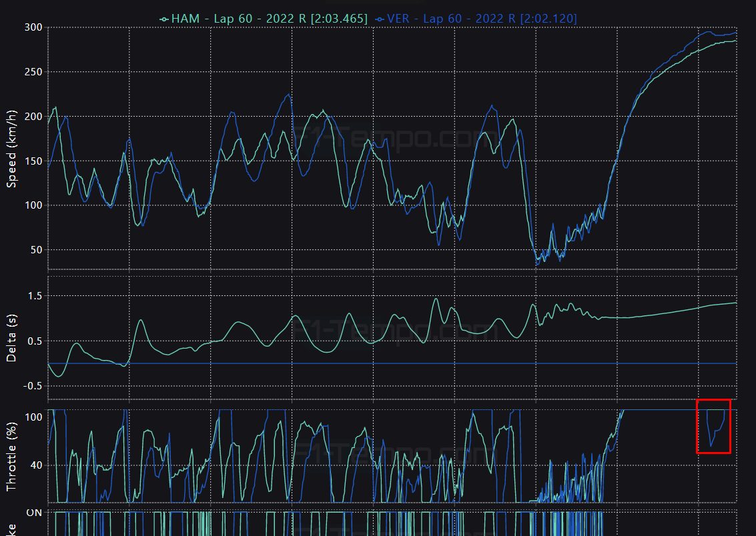Select the 50 tick label on Speed axis
Viewport: 756px width, 536px height.
click(x=36, y=250)
